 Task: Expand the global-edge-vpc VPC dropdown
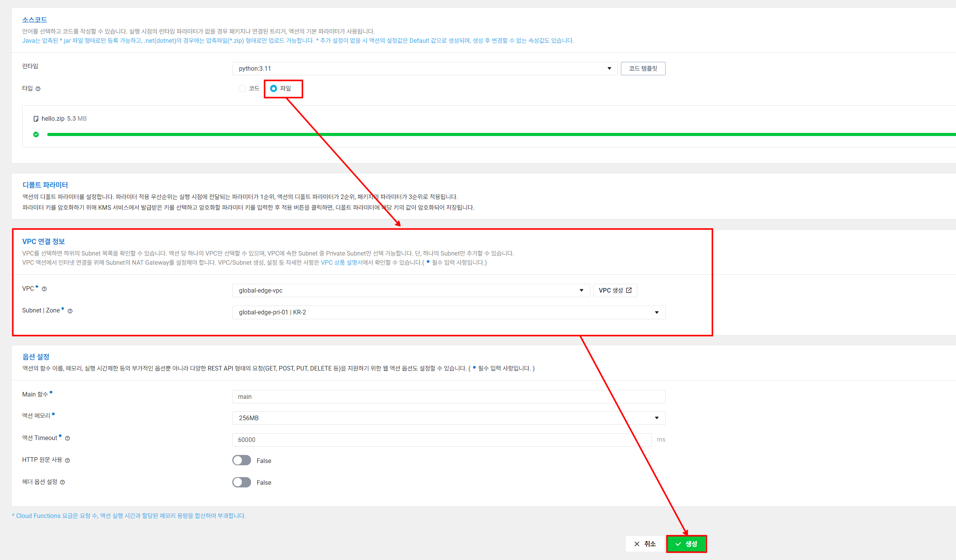411,291
